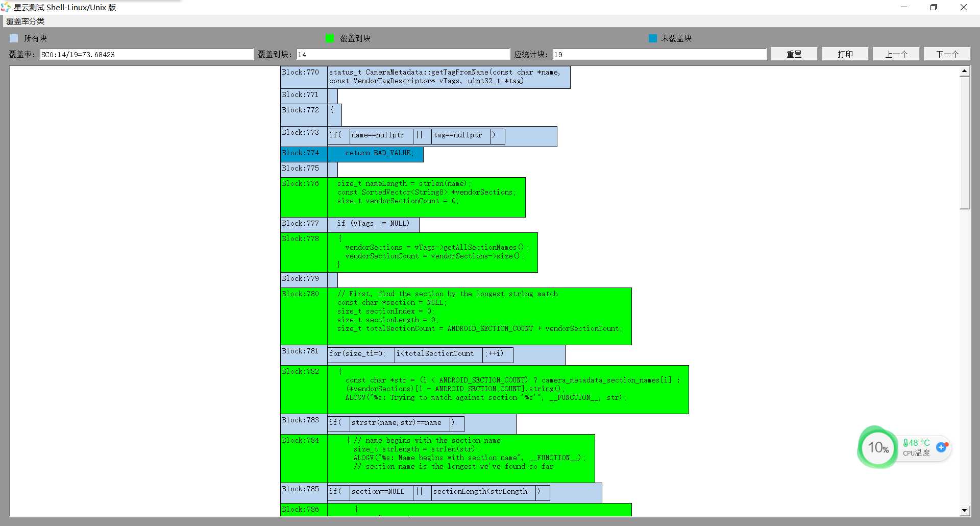The image size is (980, 526).
Task: Select Block:776 label
Action: [304, 197]
